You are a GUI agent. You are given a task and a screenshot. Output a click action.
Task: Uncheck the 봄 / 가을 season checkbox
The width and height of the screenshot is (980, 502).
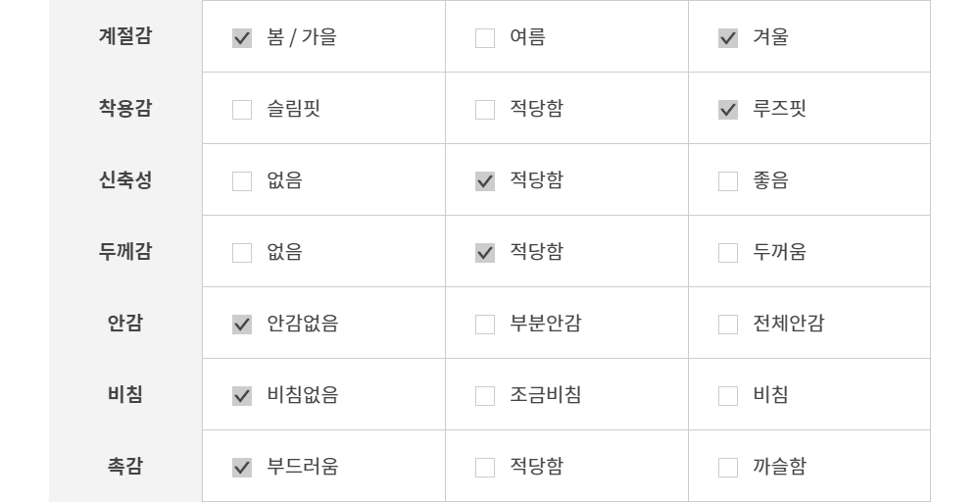(242, 39)
